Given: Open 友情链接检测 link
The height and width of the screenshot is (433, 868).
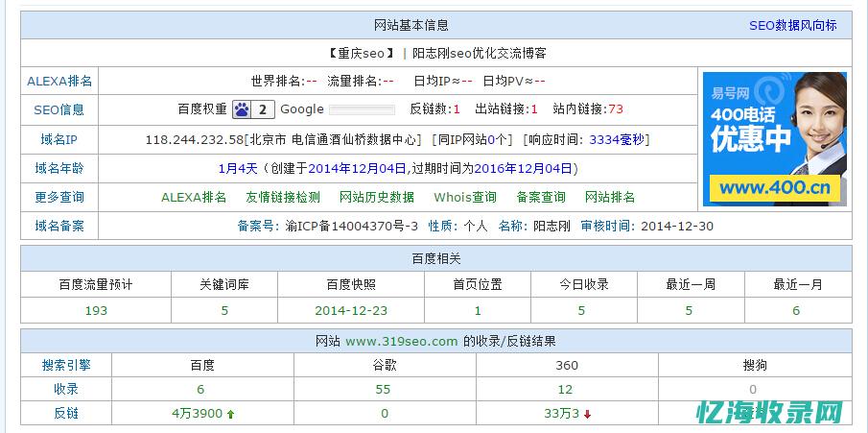Looking at the screenshot, I should coord(283,198).
